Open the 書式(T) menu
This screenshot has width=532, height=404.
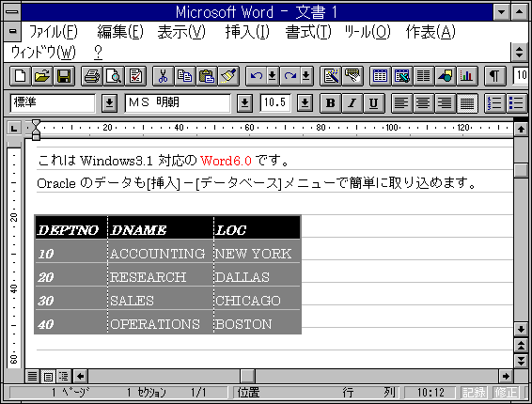[x=308, y=32]
